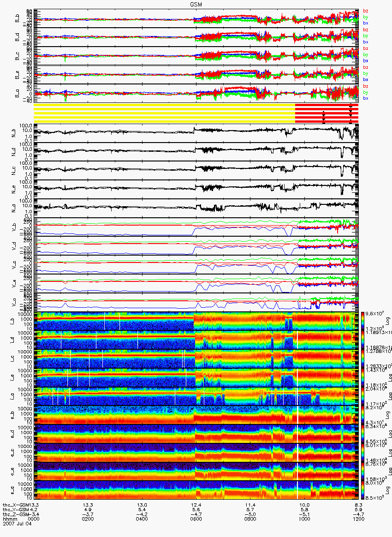Click the red bz legend of B_e panel
Screen dimensions: 392x537
[366, 67]
